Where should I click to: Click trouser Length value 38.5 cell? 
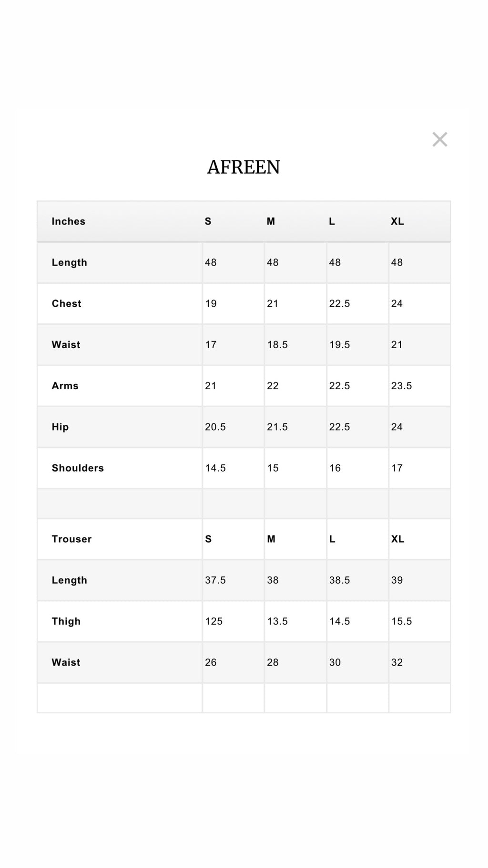[x=340, y=580]
